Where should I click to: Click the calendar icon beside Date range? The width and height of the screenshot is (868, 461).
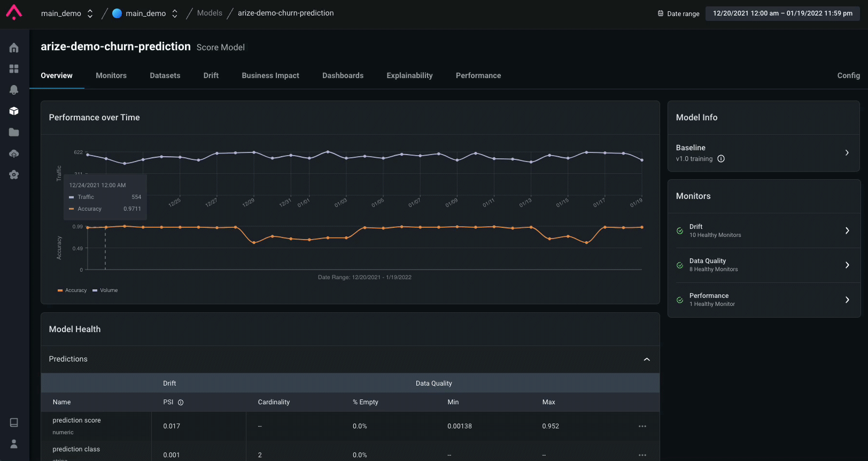tap(661, 13)
